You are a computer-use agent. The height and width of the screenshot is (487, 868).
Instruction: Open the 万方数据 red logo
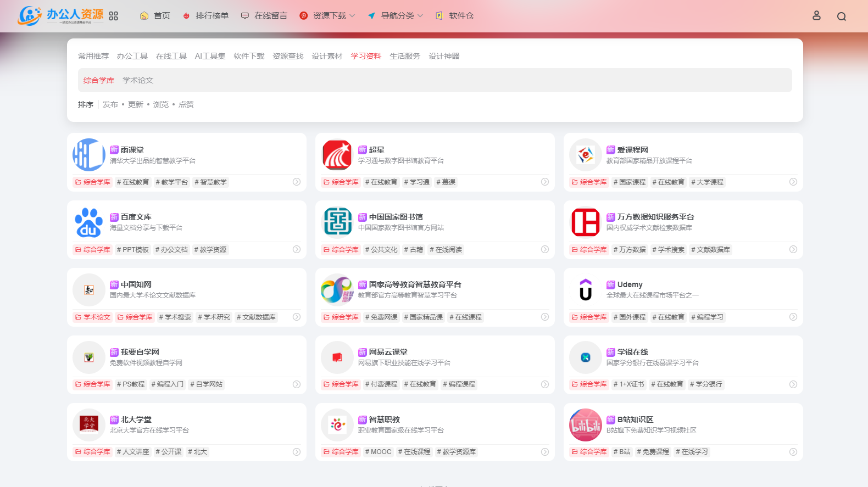(x=586, y=222)
